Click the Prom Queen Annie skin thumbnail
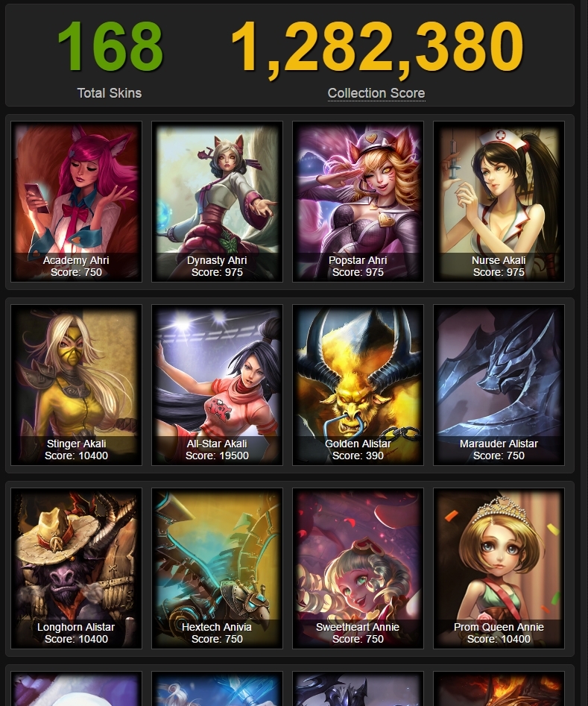The height and width of the screenshot is (706, 588). pos(499,569)
